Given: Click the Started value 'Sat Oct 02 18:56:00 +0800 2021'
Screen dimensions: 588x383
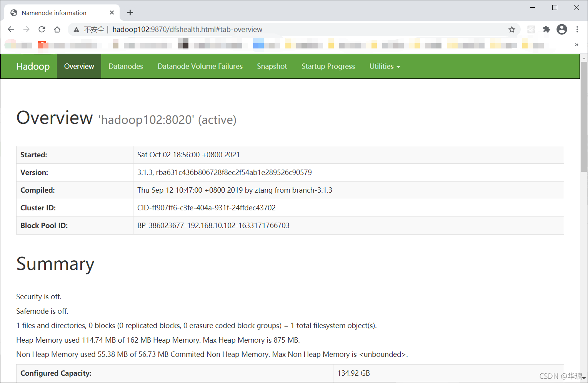Looking at the screenshot, I should (188, 155).
